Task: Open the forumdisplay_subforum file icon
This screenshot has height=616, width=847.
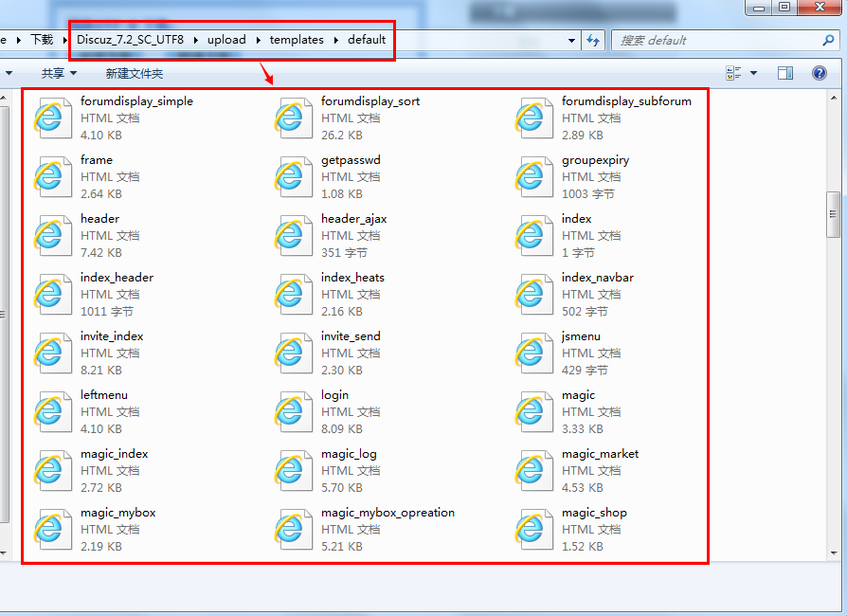Action: (x=533, y=118)
